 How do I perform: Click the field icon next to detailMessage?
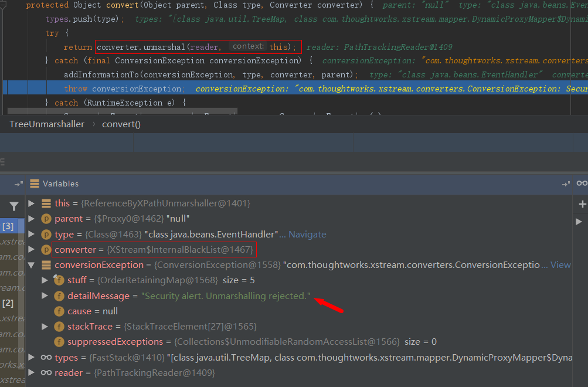[x=59, y=296]
